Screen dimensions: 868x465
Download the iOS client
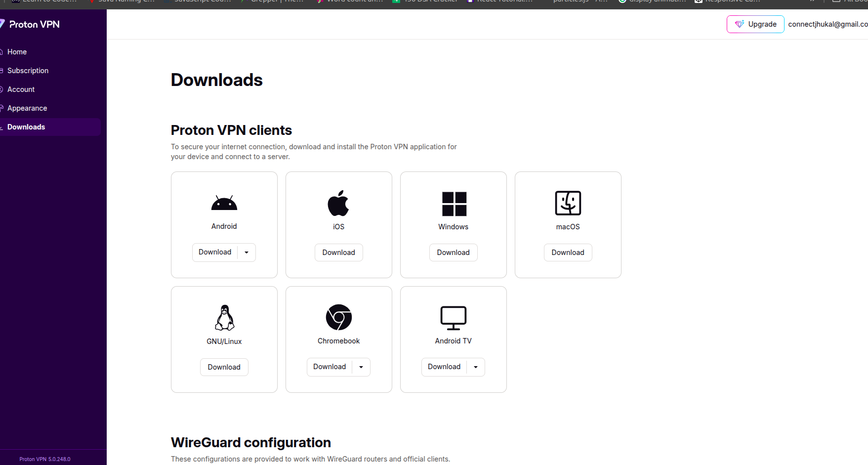pyautogui.click(x=339, y=253)
